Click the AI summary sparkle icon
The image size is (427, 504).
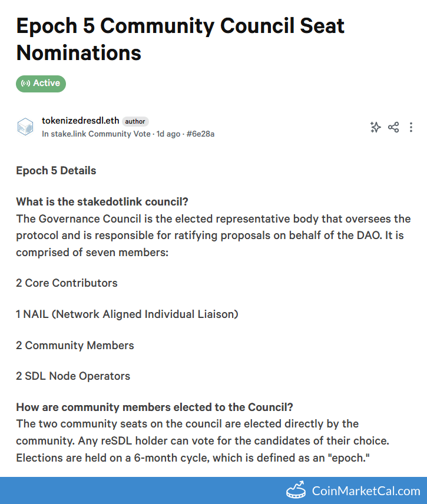[x=375, y=127]
